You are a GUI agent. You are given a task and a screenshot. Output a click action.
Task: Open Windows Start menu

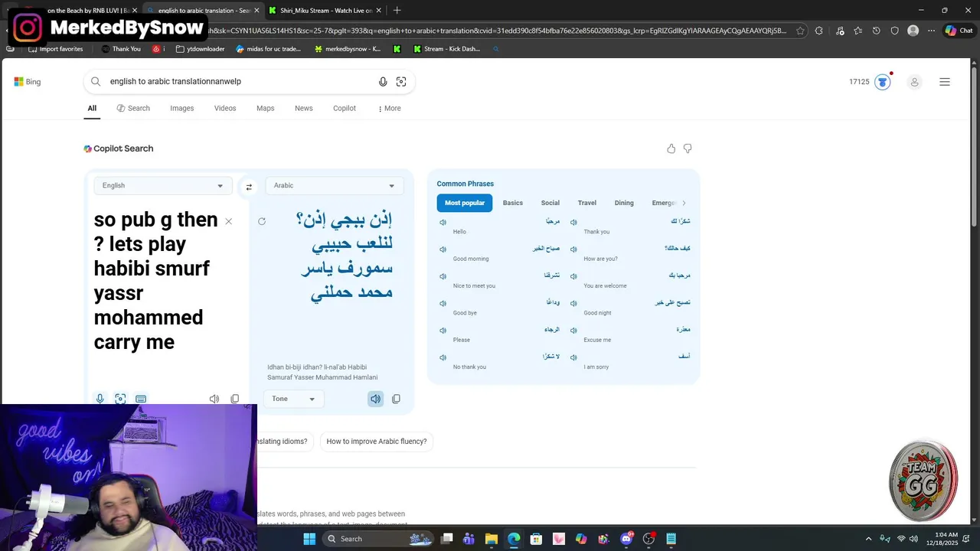(x=309, y=539)
